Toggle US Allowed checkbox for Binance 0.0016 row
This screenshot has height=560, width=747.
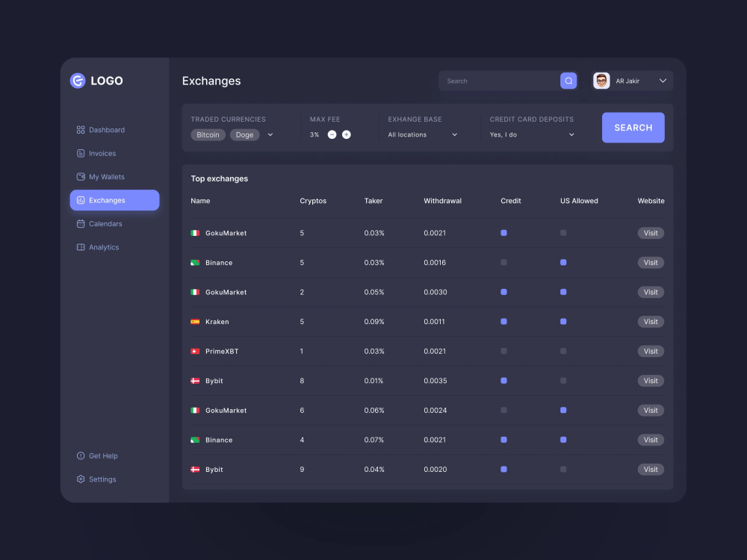tap(563, 263)
